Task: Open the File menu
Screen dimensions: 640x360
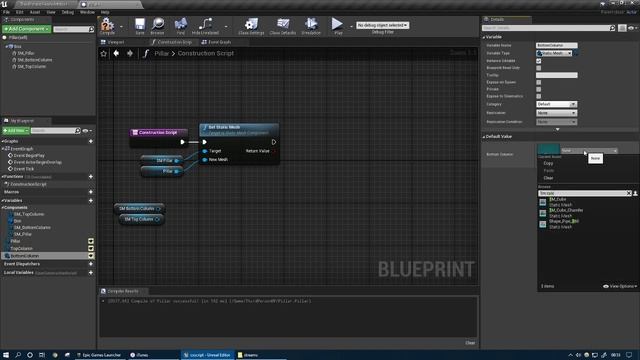Action: coord(6,12)
